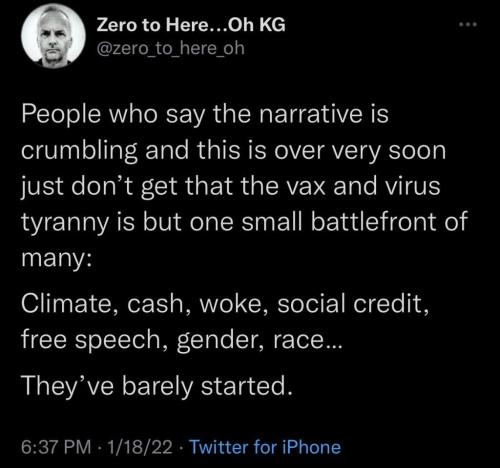Viewport: 500px width, 468px height.
Task: Click the sentence They've barely started.
Action: tap(157, 386)
